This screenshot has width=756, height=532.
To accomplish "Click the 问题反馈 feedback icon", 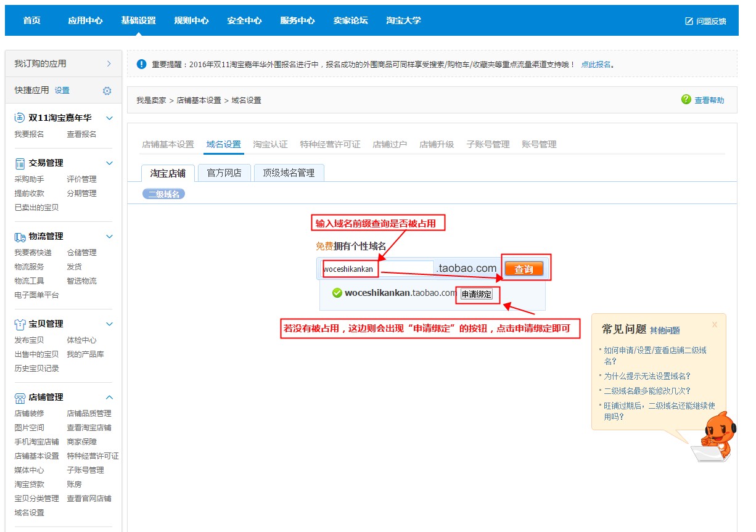I will (x=688, y=20).
